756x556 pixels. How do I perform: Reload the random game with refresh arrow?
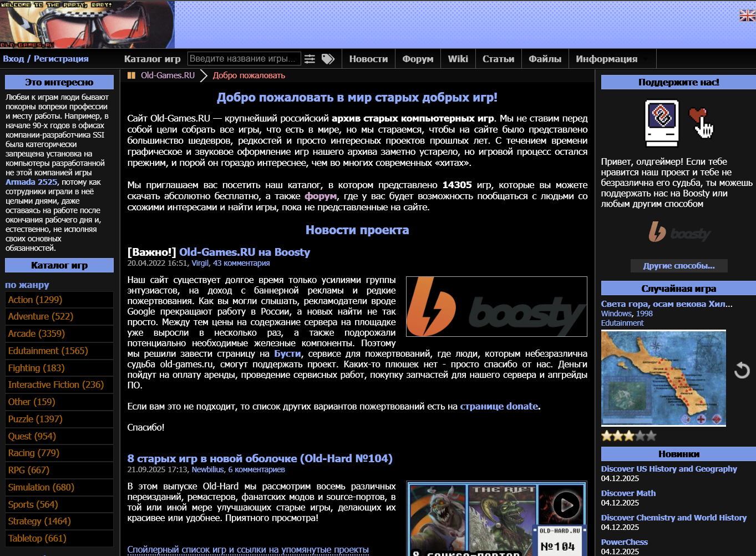(x=742, y=370)
